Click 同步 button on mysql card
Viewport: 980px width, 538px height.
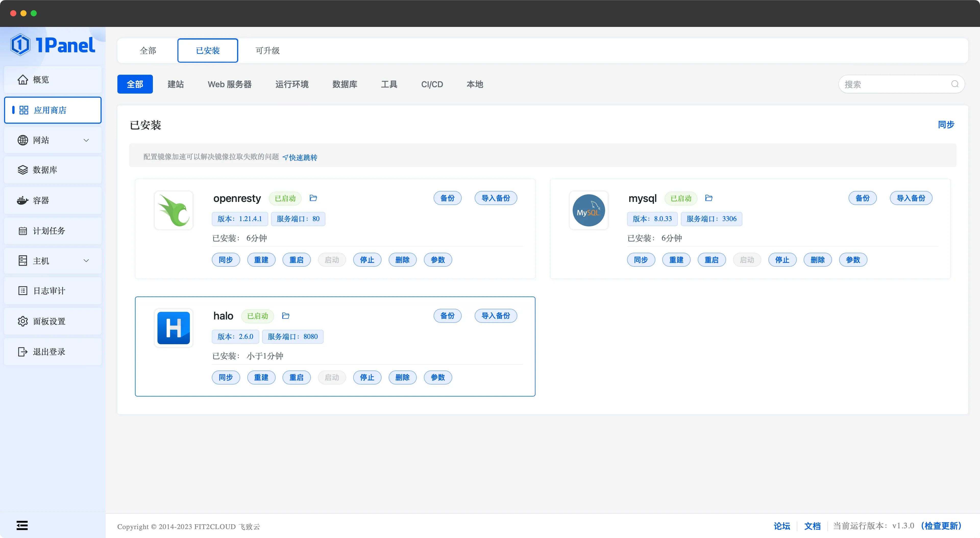[641, 260]
